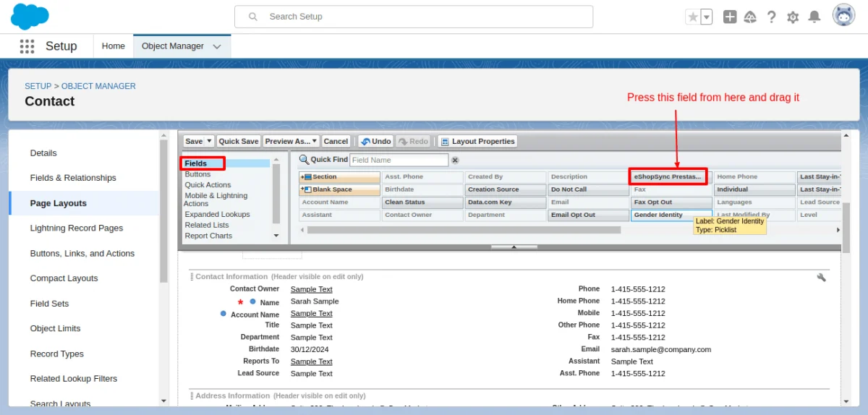
Task: Open the Trailhead guidance icon
Action: click(x=750, y=17)
